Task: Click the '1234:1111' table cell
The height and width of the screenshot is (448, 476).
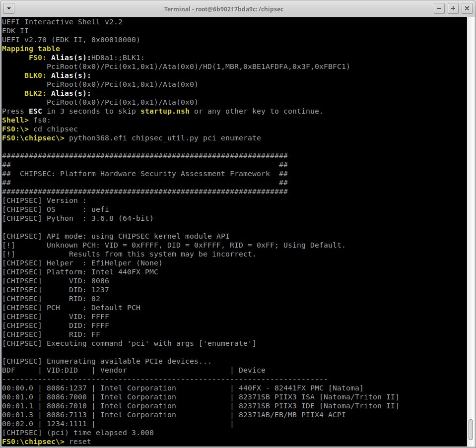Action: click(x=67, y=424)
